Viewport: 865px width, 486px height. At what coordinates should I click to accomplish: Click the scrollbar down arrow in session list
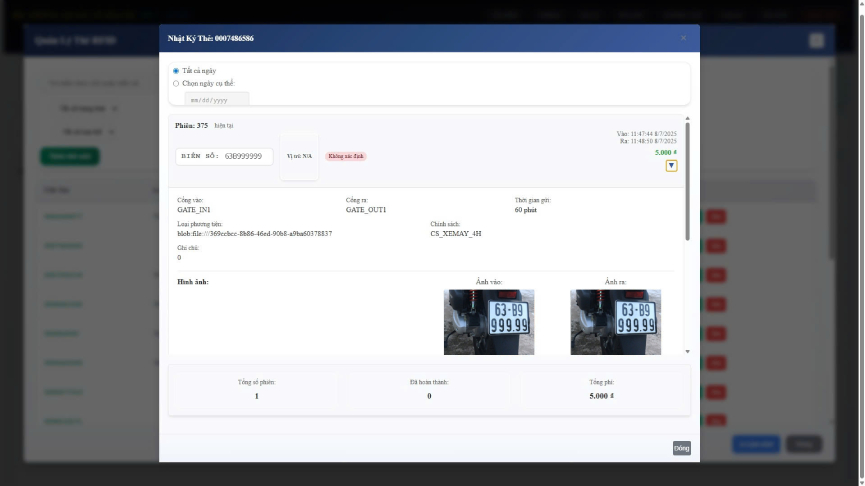(687, 352)
